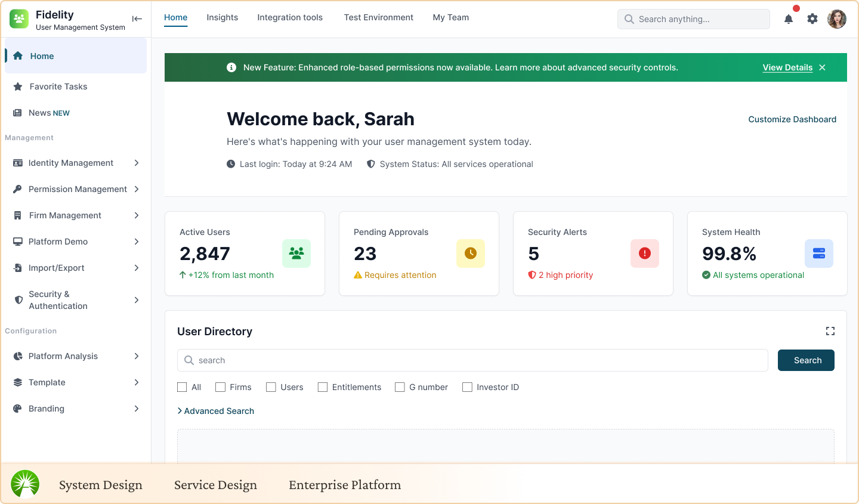The width and height of the screenshot is (859, 504).
Task: Open the settings gear icon
Action: click(812, 19)
